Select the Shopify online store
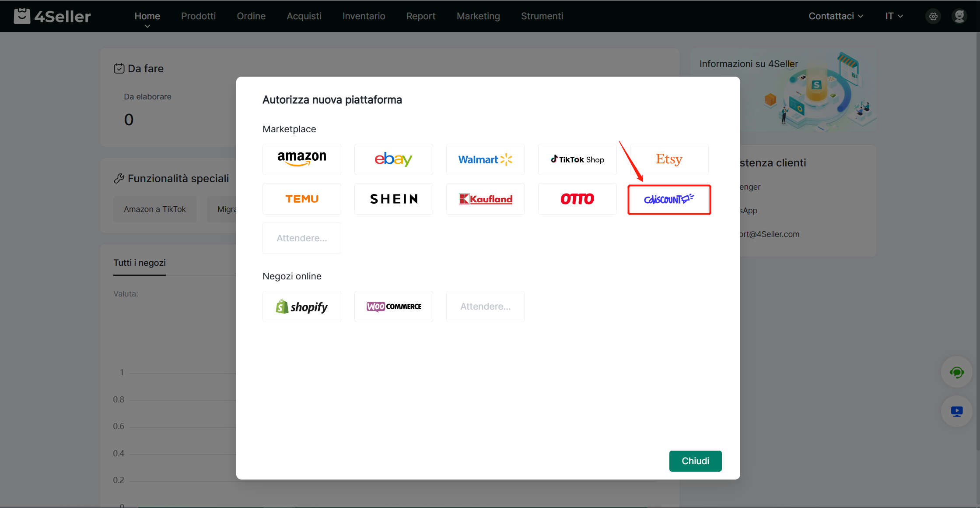The image size is (980, 508). coord(302,307)
